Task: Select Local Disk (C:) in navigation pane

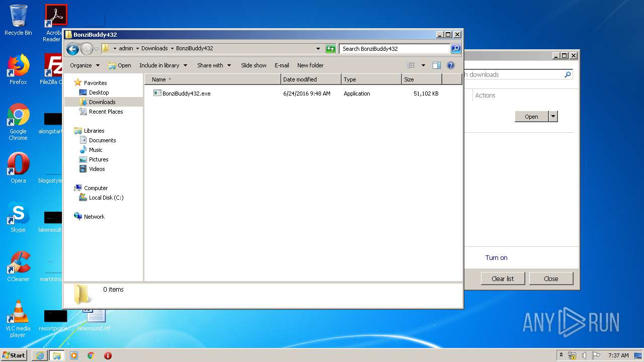Action: click(x=102, y=198)
